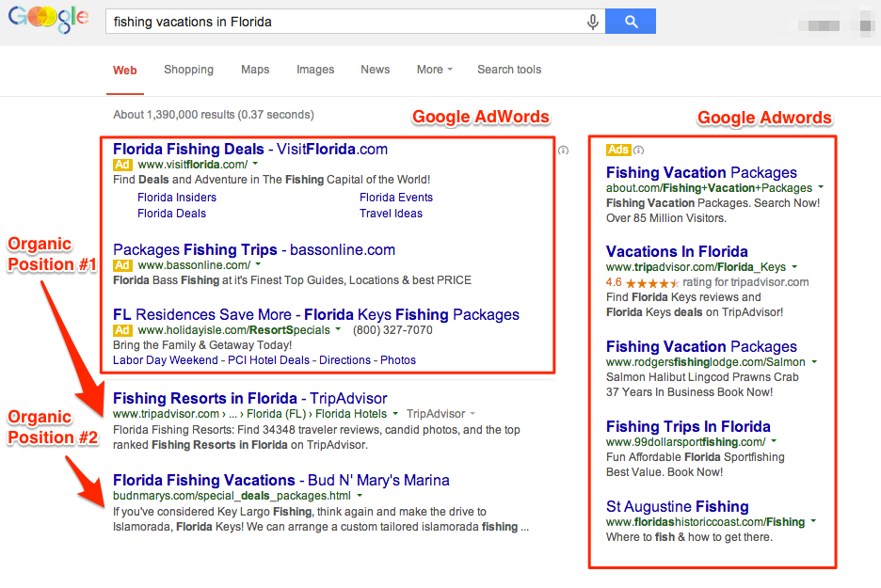Expand arrow beside budnmarys.com result URL
Screen dimensions: 881x588
(x=360, y=496)
